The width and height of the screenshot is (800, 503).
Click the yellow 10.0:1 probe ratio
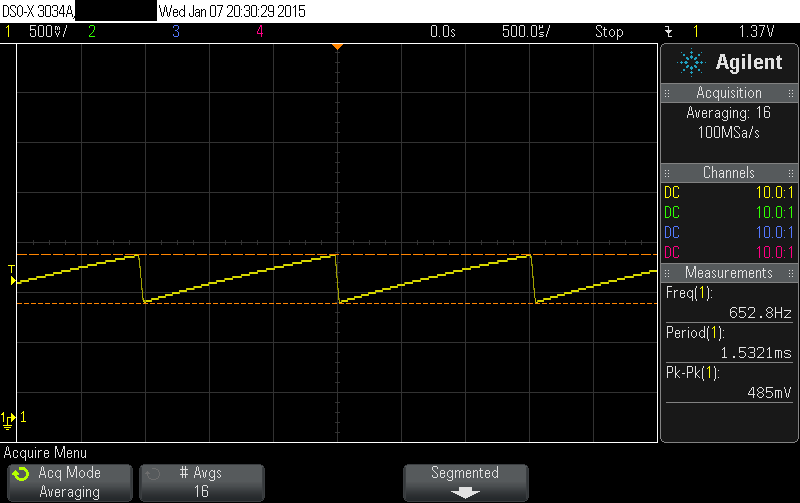coord(774,193)
